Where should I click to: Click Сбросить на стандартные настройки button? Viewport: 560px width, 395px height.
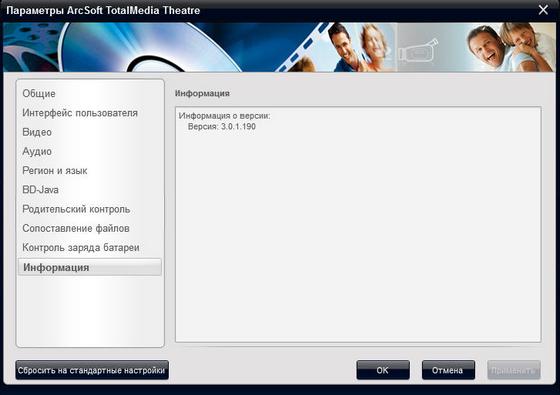tap(92, 370)
